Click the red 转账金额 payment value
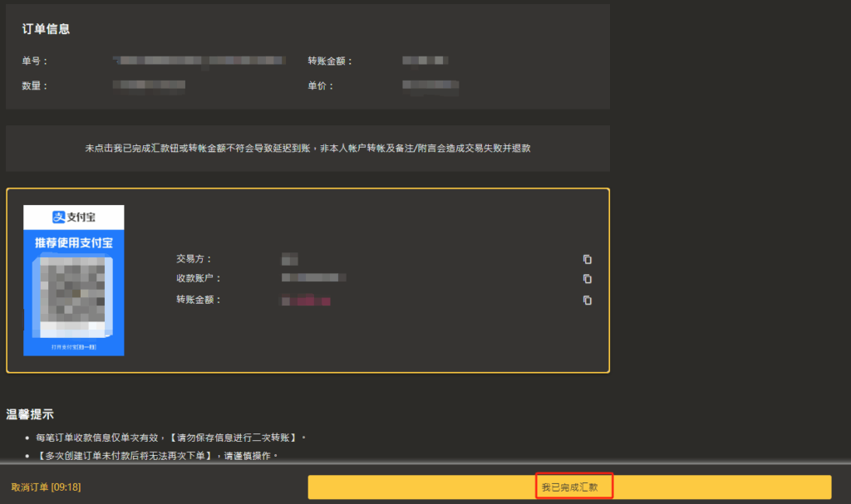 (x=306, y=300)
